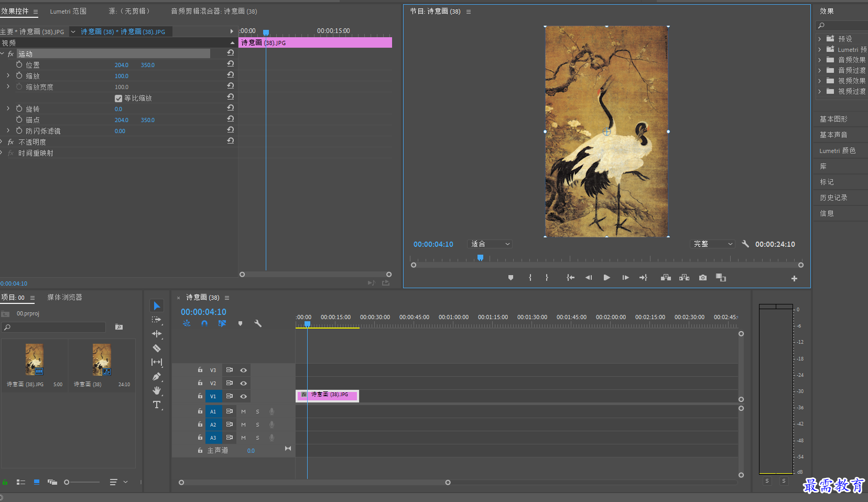The height and width of the screenshot is (502, 868).
Task: Select the 诗意画 (38).JPG timeline clip
Action: click(x=328, y=396)
